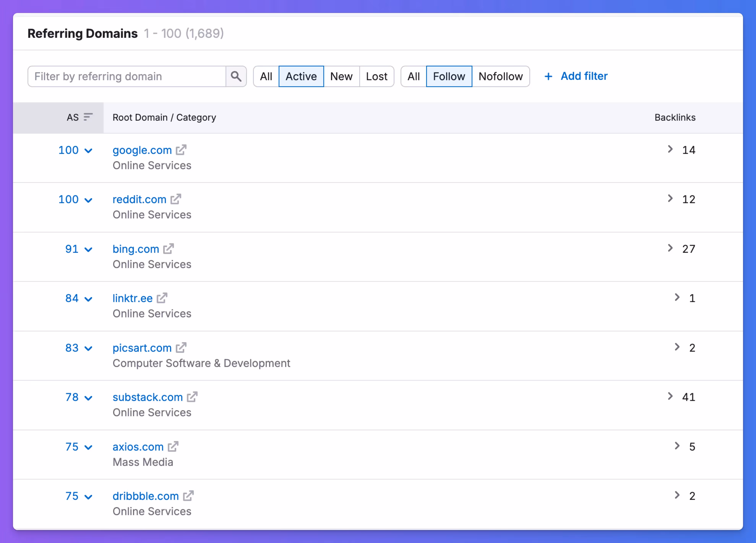Click the 41 backlinks count for substack.com
The width and height of the screenshot is (756, 543).
[x=689, y=397]
